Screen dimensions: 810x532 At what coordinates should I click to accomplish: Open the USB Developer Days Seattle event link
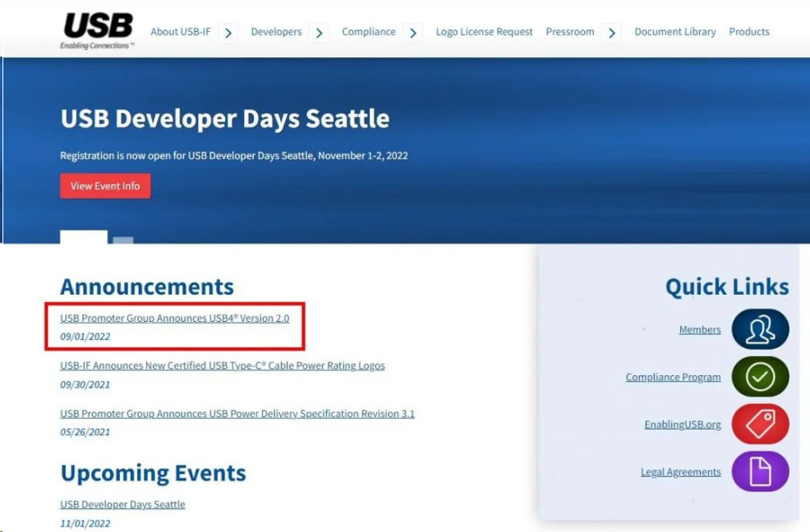[x=122, y=504]
